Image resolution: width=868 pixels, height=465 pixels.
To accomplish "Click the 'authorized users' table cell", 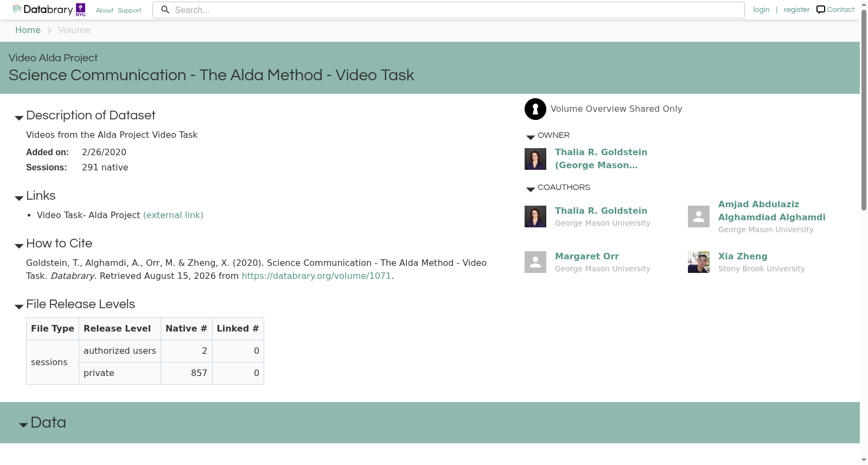I will point(120,351).
